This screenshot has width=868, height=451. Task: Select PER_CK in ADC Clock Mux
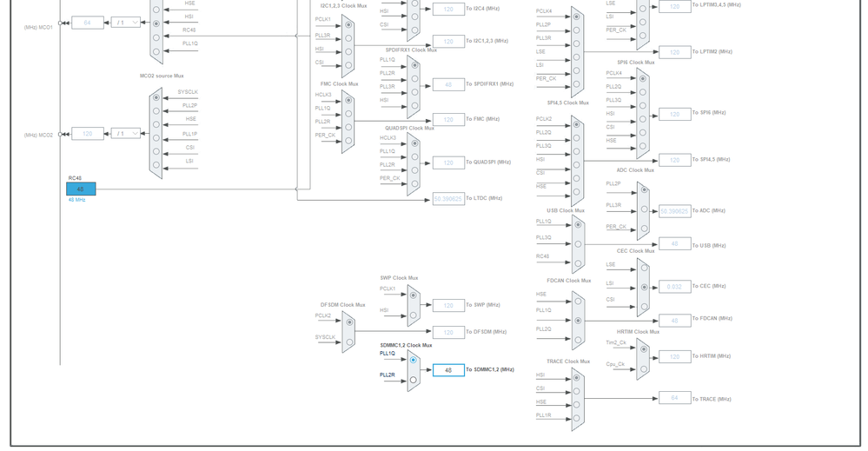click(x=644, y=229)
